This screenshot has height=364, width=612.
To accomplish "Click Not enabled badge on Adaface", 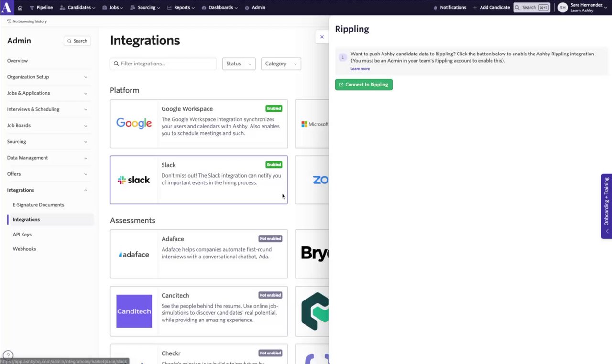I will (x=270, y=238).
